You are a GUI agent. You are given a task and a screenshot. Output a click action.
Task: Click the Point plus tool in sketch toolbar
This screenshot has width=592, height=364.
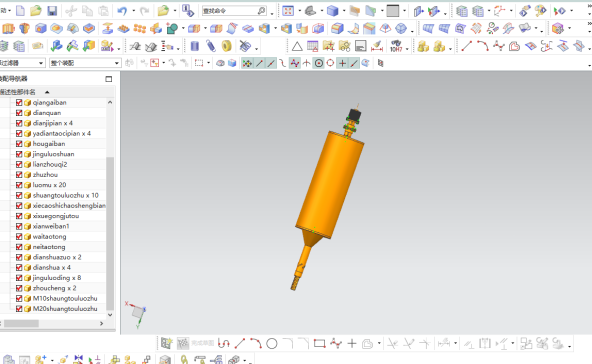tap(352, 343)
